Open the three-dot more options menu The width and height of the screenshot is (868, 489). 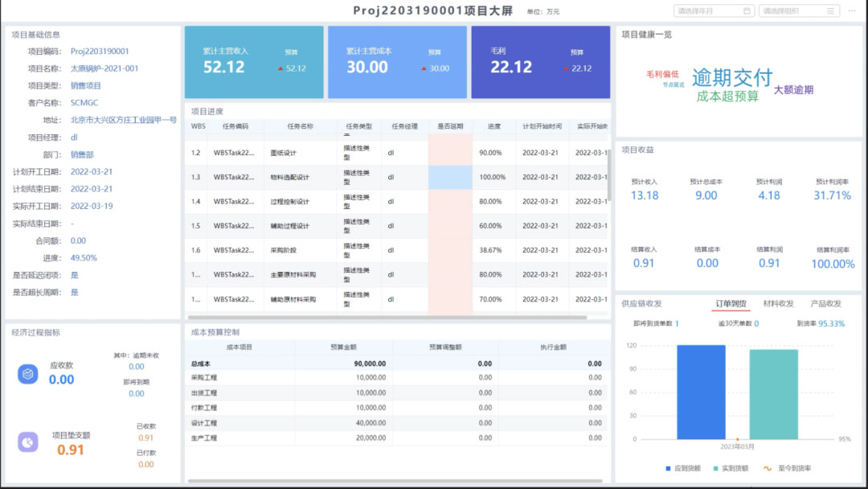pyautogui.click(x=852, y=11)
